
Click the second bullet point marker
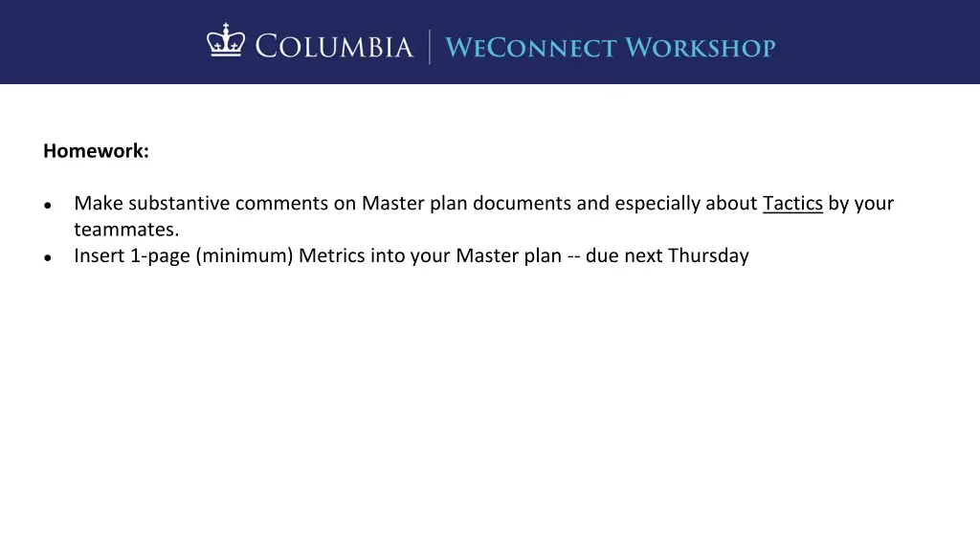coord(48,257)
